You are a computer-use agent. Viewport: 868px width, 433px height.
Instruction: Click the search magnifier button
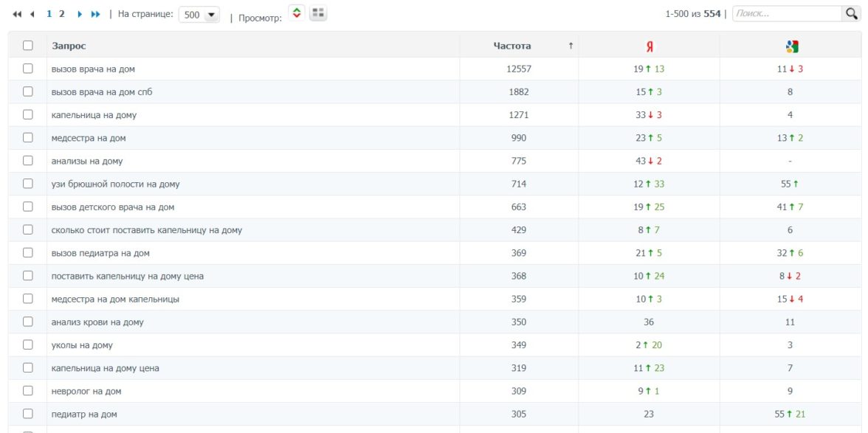852,14
